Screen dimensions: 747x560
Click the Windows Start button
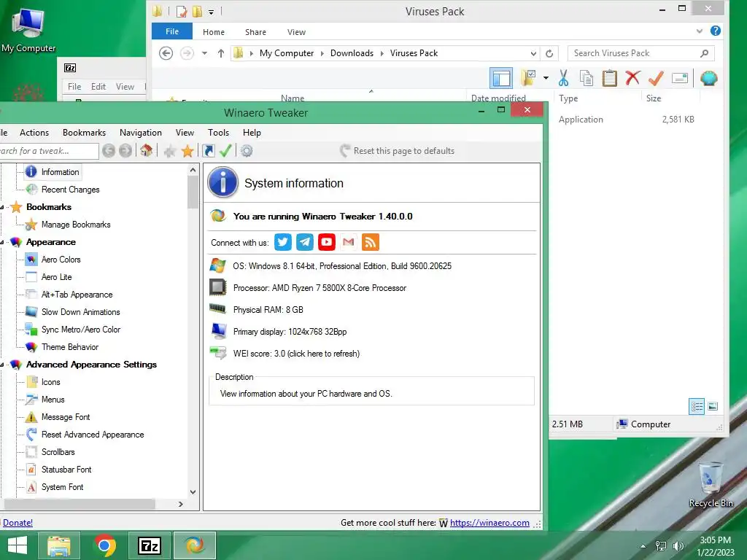(18, 545)
